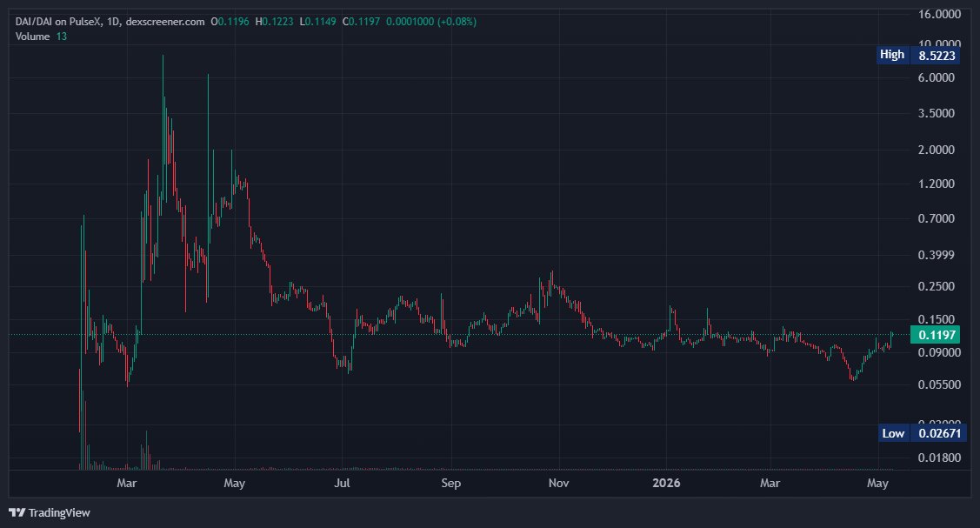
Task: Click the TradingView logo icon
Action: [x=17, y=512]
